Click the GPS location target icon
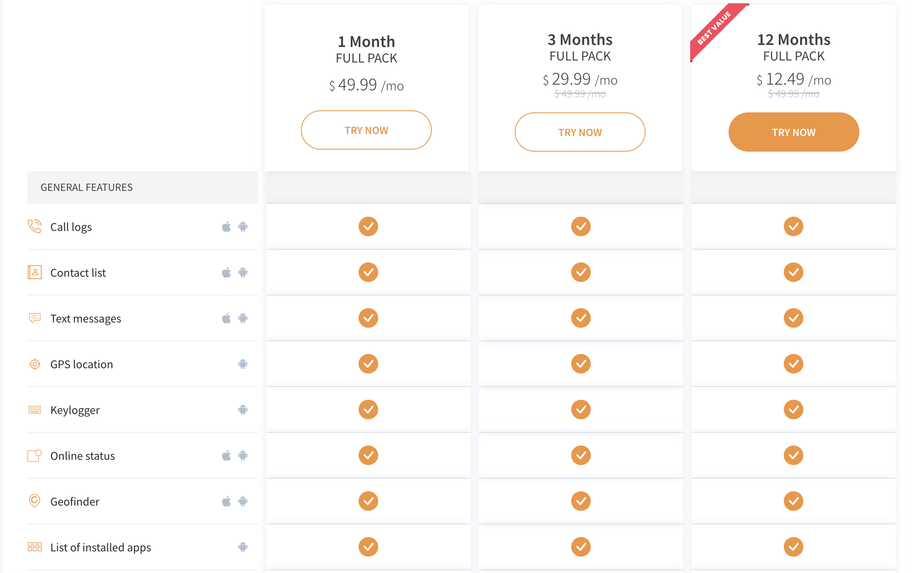 pyautogui.click(x=35, y=364)
